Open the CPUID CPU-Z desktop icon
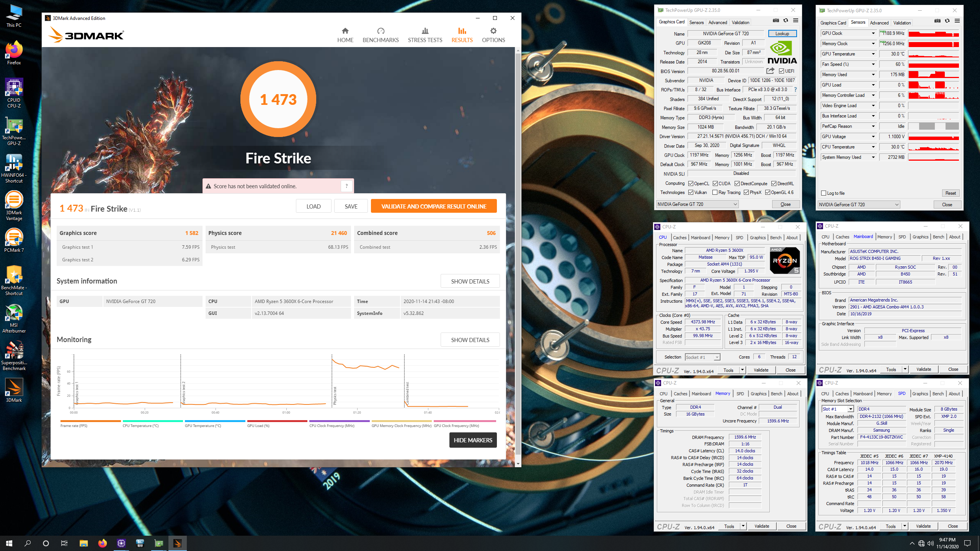Image resolution: width=980 pixels, height=551 pixels. point(14,93)
